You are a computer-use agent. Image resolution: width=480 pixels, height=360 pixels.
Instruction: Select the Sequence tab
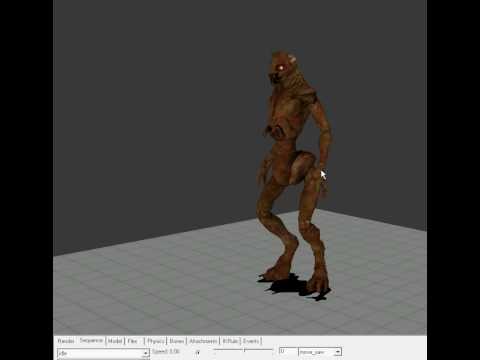[x=91, y=340]
